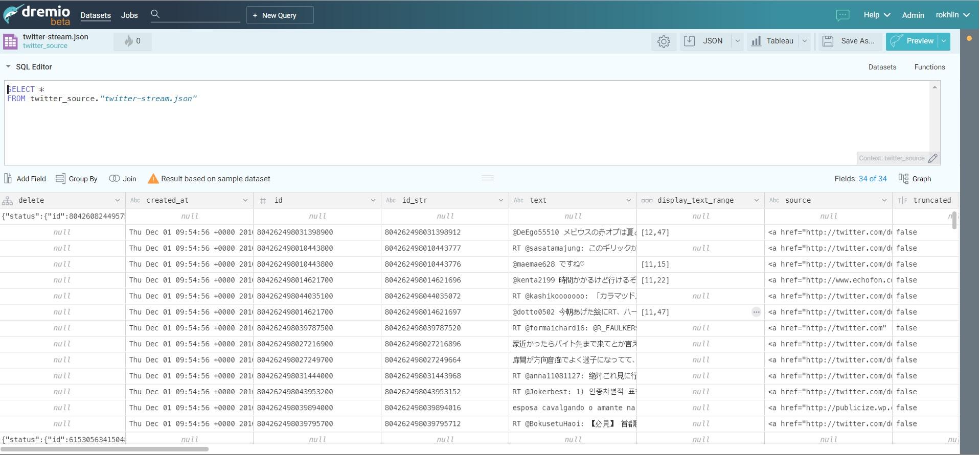Image resolution: width=980 pixels, height=455 pixels.
Task: Click the cell 804262498031398912
Action: tap(445, 232)
